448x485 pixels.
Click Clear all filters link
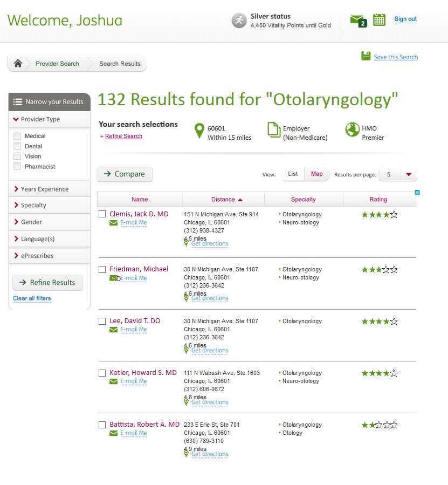(x=32, y=298)
